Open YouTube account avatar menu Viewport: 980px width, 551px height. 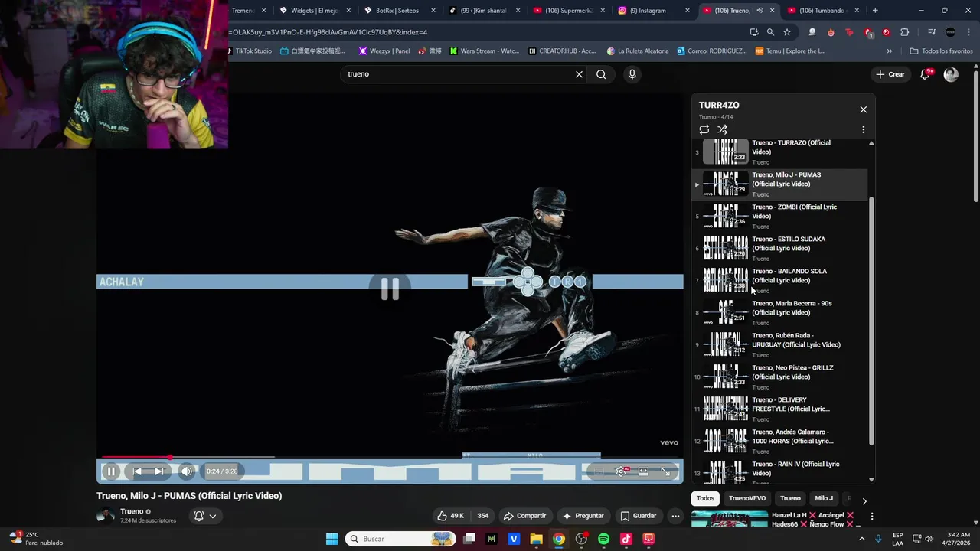tap(951, 74)
